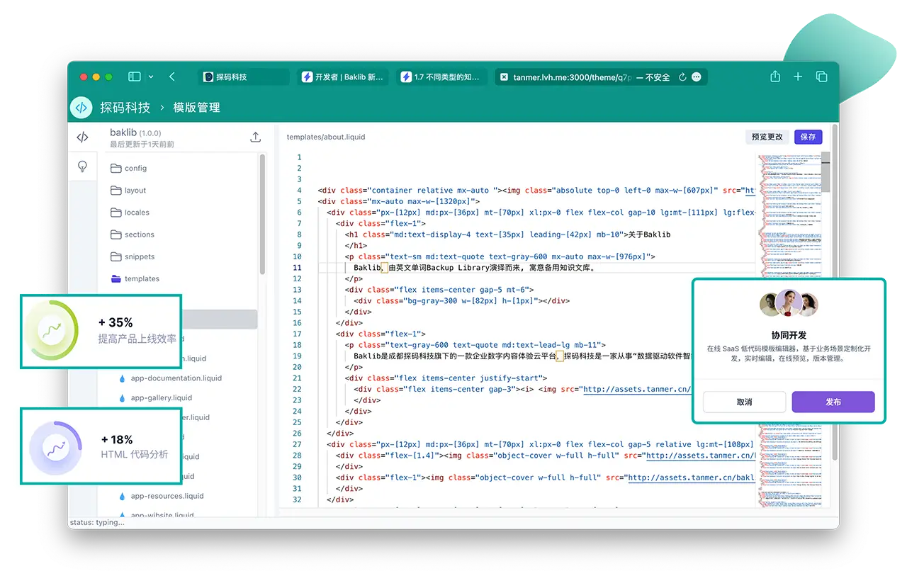
Task: Open the sidebar options chevron dropdown
Action: pyautogui.click(x=151, y=77)
